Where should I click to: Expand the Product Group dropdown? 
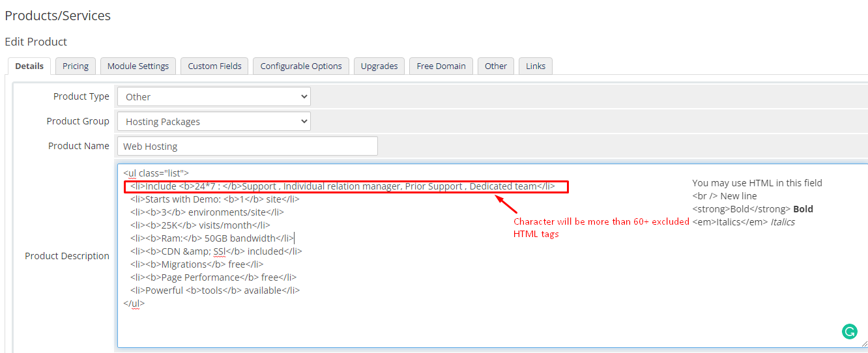point(214,121)
